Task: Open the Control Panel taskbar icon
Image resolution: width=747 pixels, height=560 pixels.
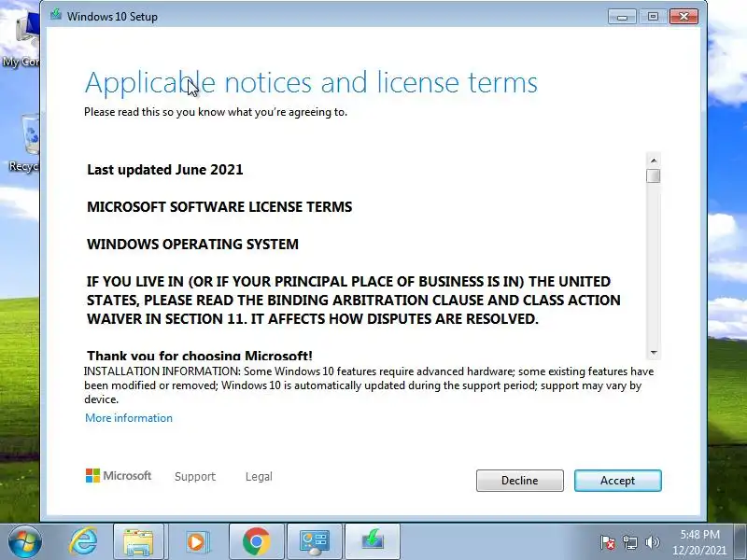Action: tap(315, 542)
